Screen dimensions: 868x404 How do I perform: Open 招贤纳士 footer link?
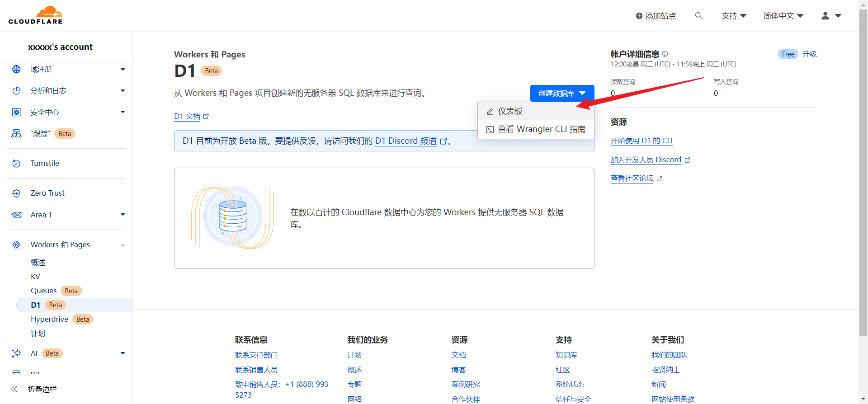(x=665, y=370)
